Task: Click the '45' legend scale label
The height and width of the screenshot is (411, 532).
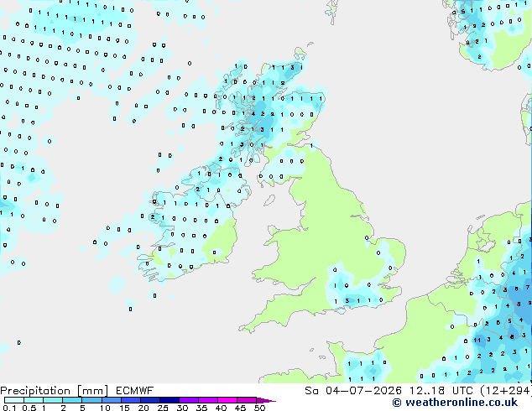Action: tap(240, 408)
